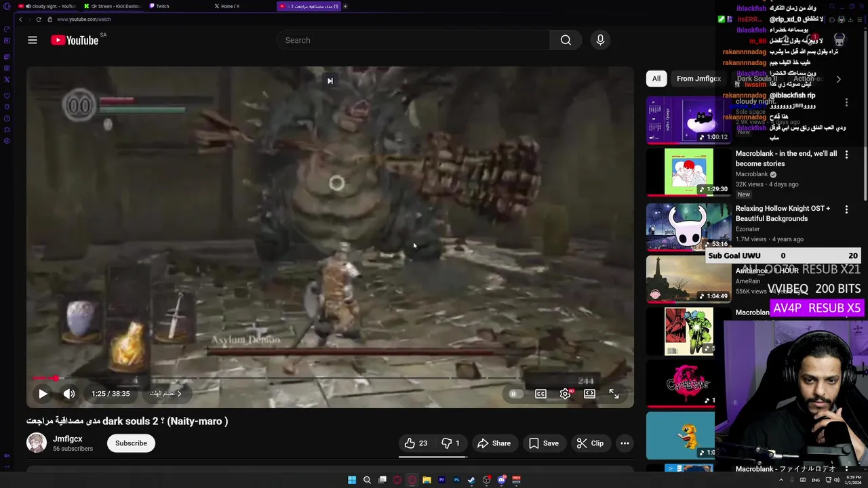Open Relaxing Hollow Knight OST thumbnail
This screenshot has width=868, height=488.
pyautogui.click(x=689, y=227)
